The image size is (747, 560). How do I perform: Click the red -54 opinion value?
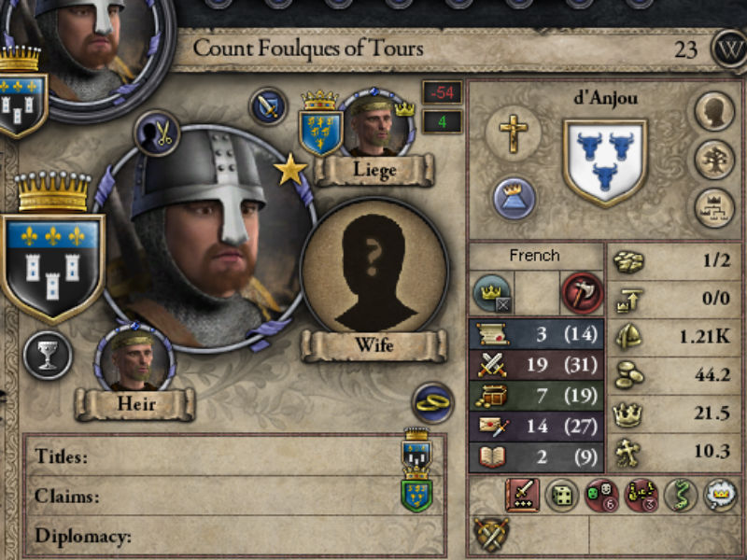442,92
